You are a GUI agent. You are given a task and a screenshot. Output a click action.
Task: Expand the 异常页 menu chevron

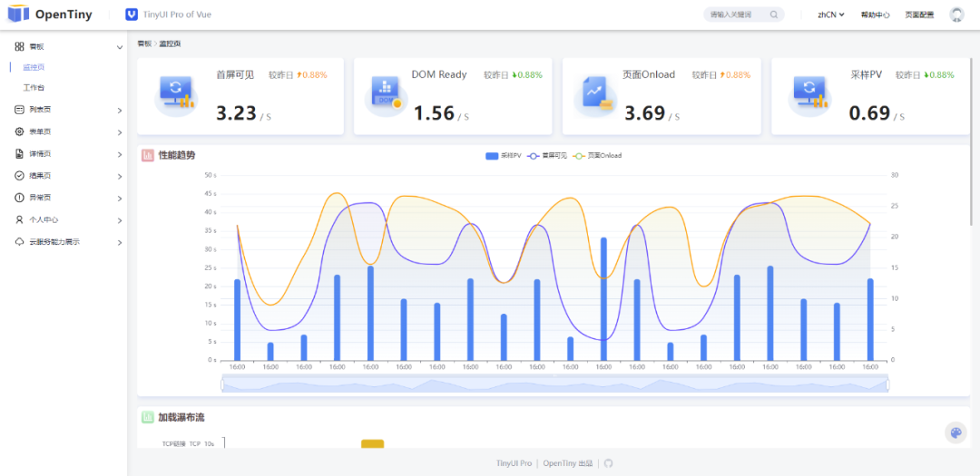[x=120, y=198]
